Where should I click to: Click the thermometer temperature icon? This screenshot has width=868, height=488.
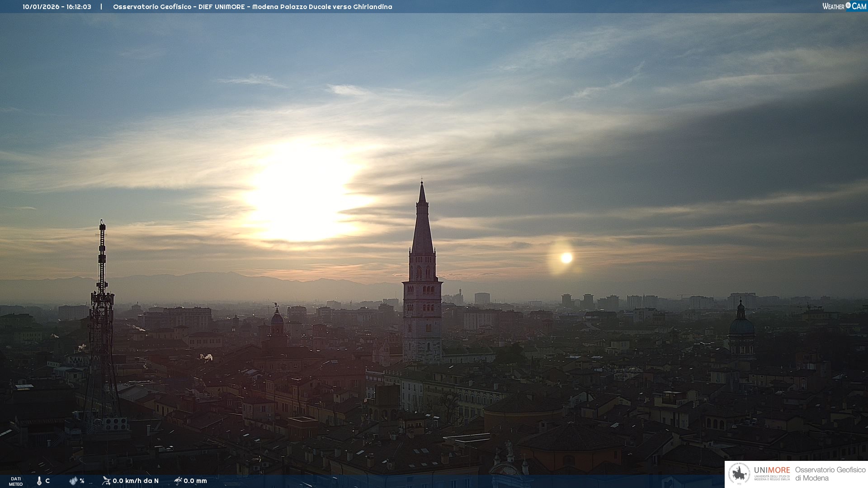click(x=39, y=481)
